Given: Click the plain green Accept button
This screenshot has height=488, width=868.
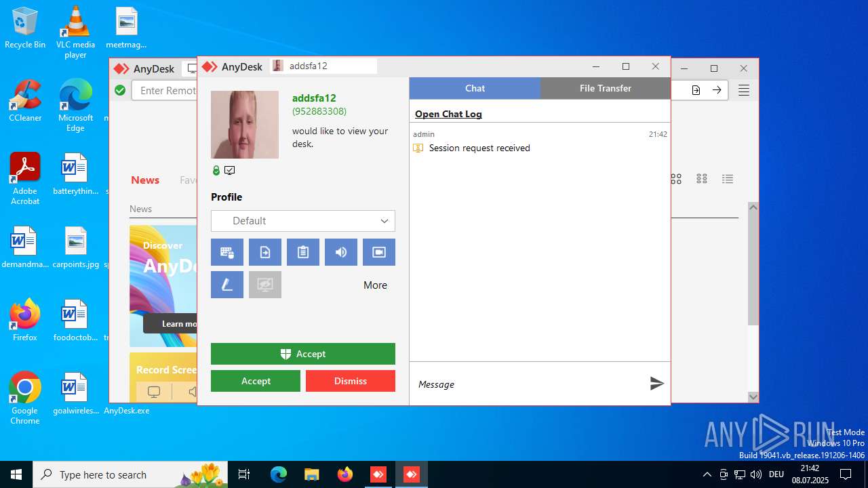Looking at the screenshot, I should click(256, 381).
